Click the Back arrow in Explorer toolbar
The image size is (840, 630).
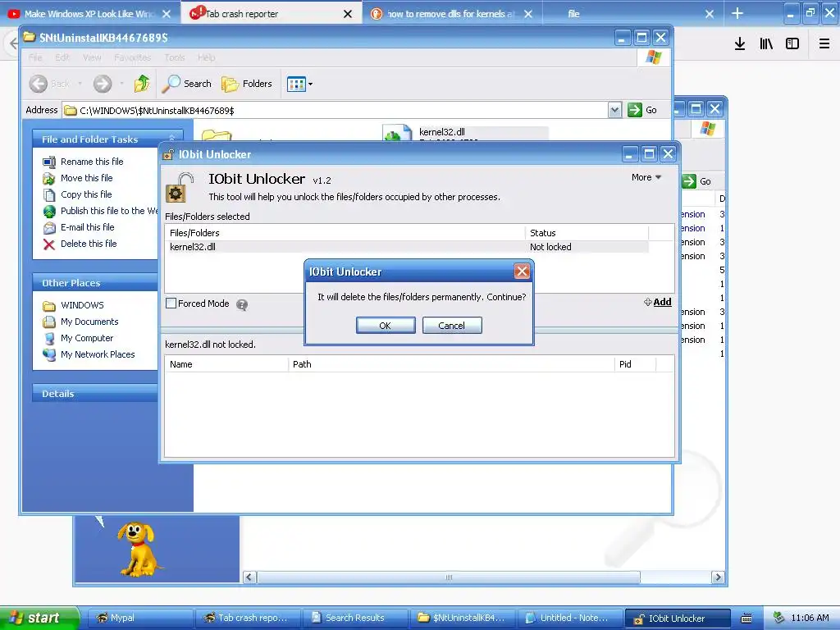[x=39, y=84]
